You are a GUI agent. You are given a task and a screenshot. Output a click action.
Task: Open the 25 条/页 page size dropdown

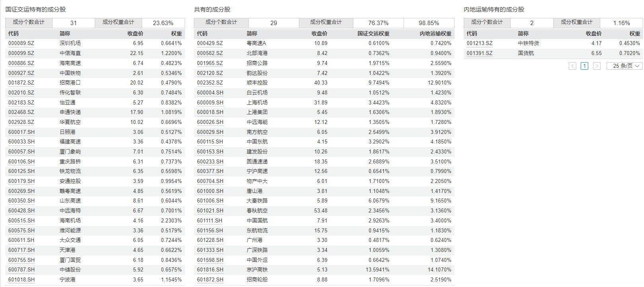624,66
